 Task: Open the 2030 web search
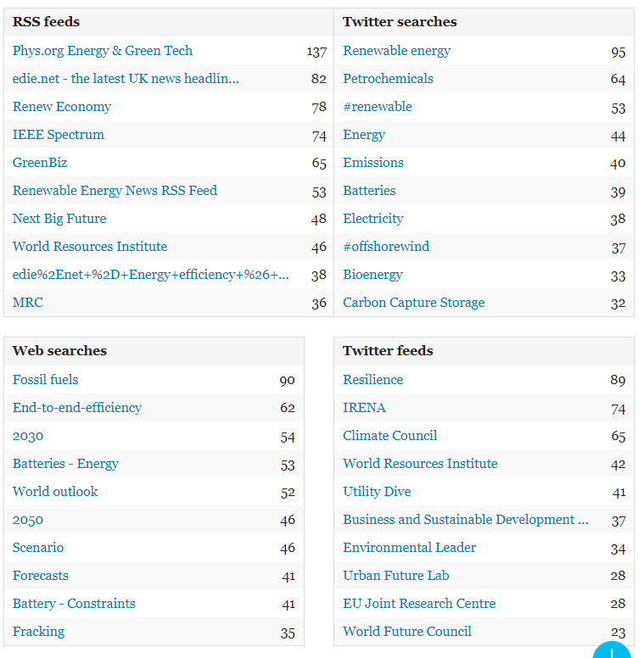point(28,436)
